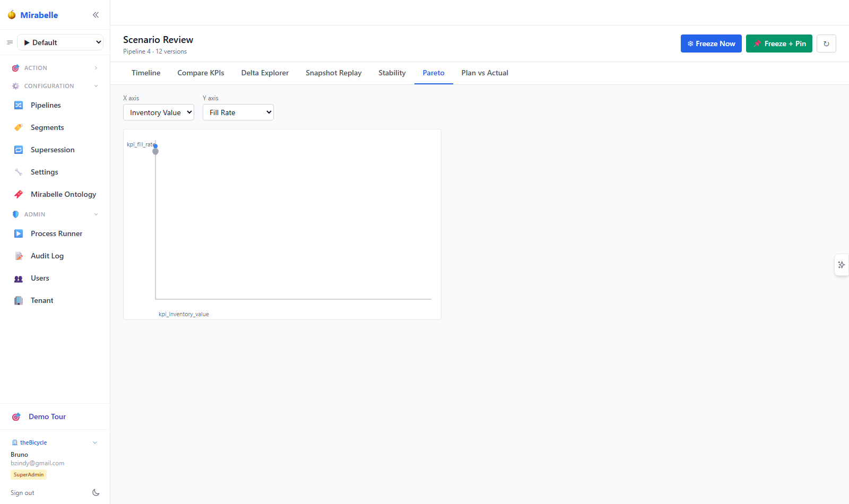Viewport: 849px width, 504px height.
Task: Click the Freeze + Pin button
Action: coord(779,44)
